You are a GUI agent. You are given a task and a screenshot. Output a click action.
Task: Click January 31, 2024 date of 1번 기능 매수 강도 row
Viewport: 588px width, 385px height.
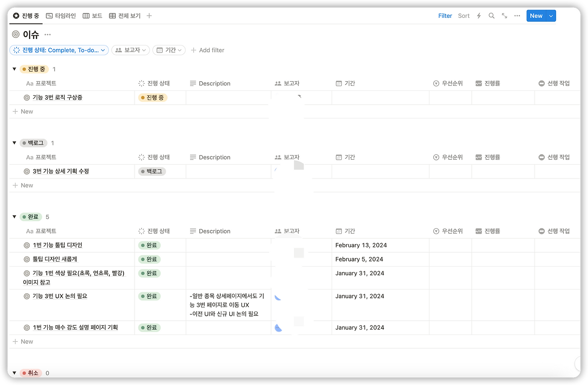(x=360, y=328)
